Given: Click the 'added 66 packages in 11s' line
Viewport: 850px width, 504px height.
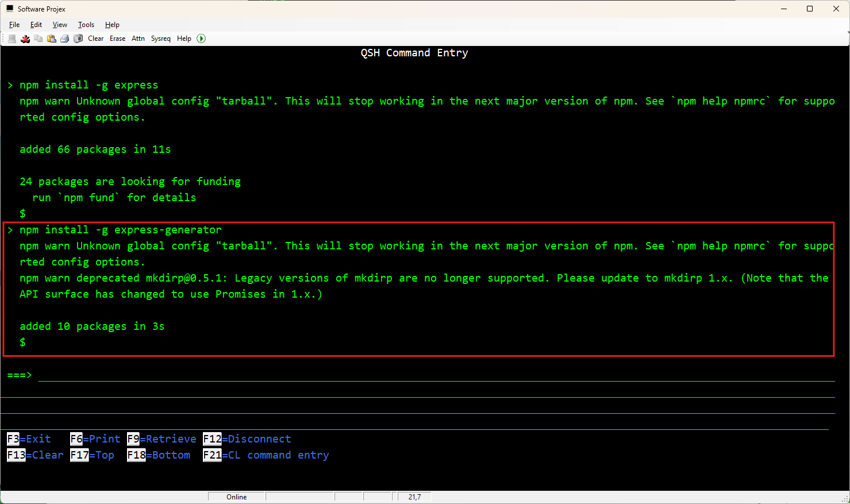Looking at the screenshot, I should pyautogui.click(x=95, y=149).
